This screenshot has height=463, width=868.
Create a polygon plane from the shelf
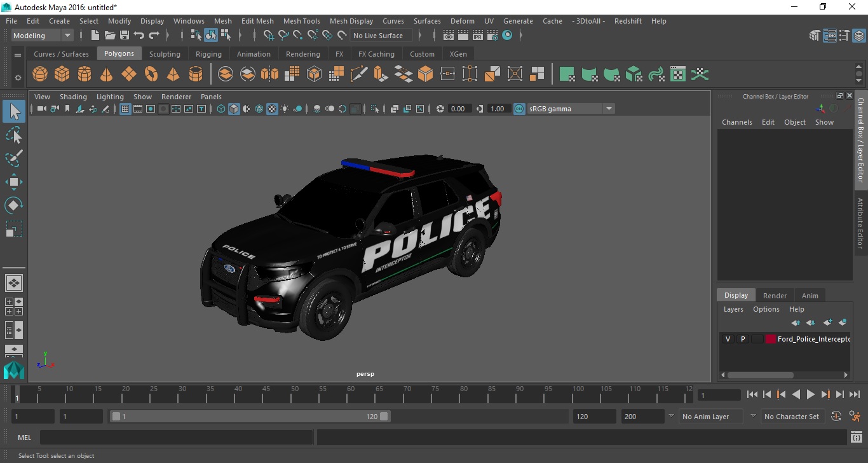coord(129,74)
